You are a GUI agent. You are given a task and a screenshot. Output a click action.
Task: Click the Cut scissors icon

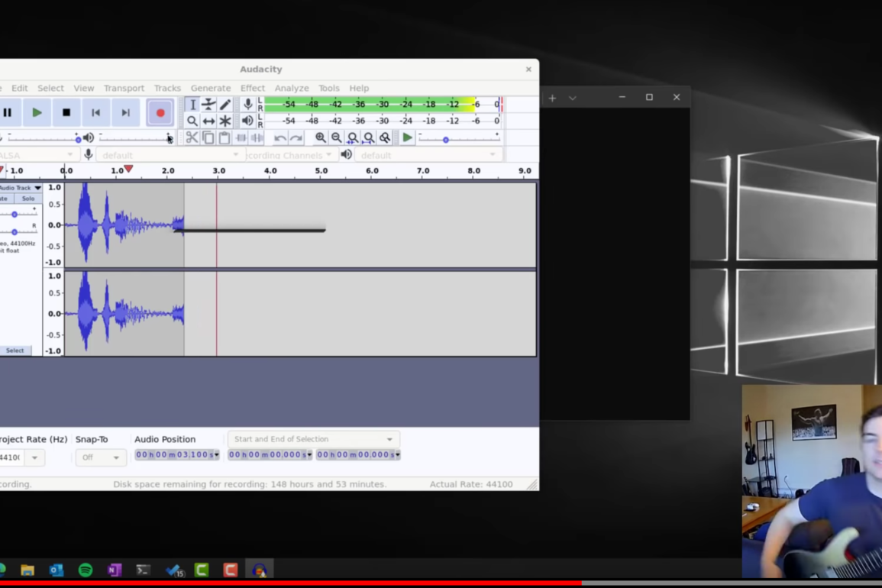tap(192, 138)
